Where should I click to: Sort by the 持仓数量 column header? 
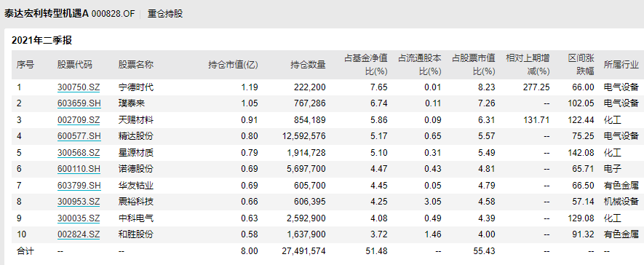(308, 65)
